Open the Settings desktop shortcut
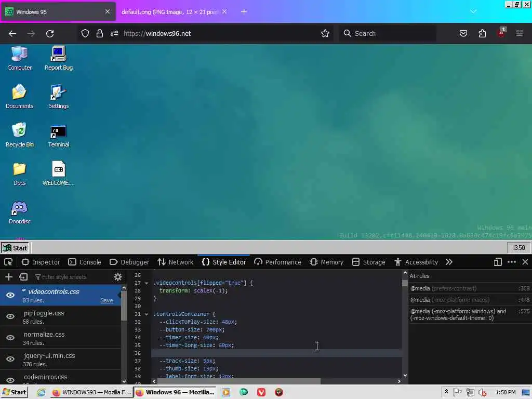532x399 pixels. point(58,97)
